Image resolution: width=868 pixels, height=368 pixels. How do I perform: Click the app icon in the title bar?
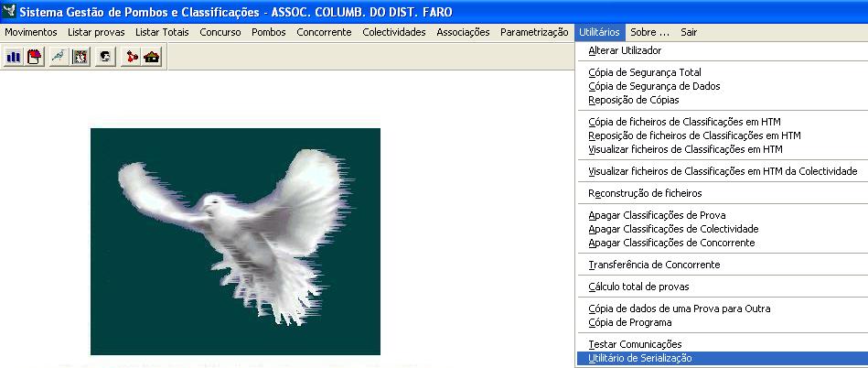(x=9, y=12)
